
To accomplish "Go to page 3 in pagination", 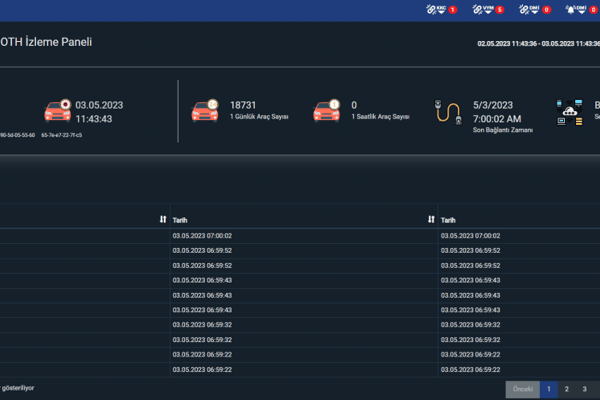I will click(x=584, y=389).
